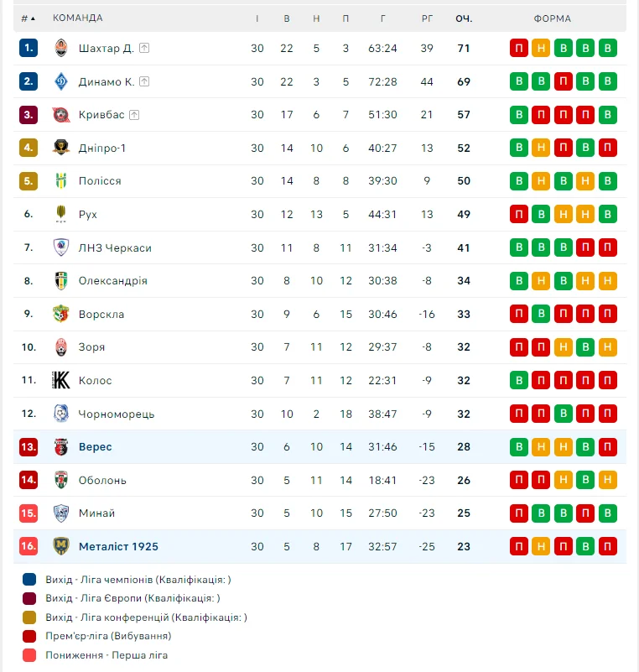Image resolution: width=639 pixels, height=672 pixels.
Task: Click the Kryvbas team logo
Action: tap(60, 115)
